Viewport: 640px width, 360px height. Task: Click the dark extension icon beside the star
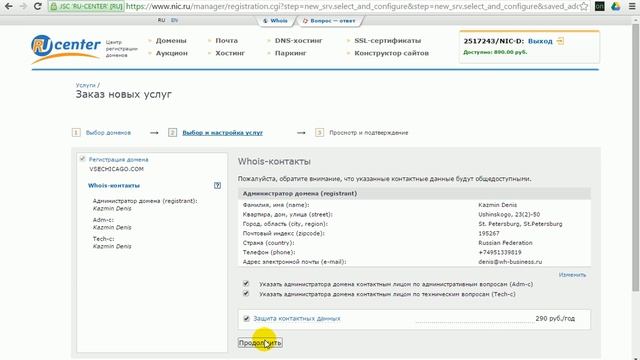[x=600, y=6]
